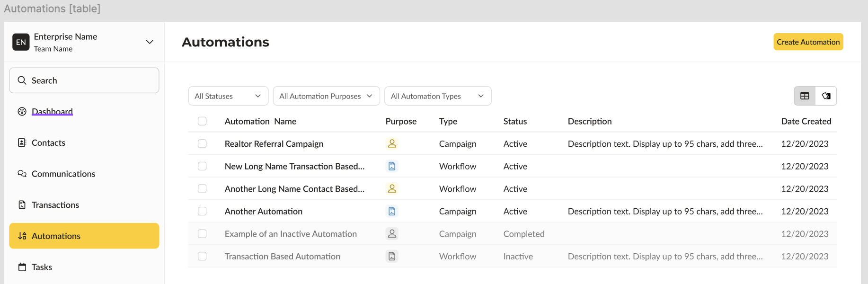Screen dimensions: 868x284
Task: Click transaction purpose icon for Transaction Based Automation
Action: tap(392, 256)
